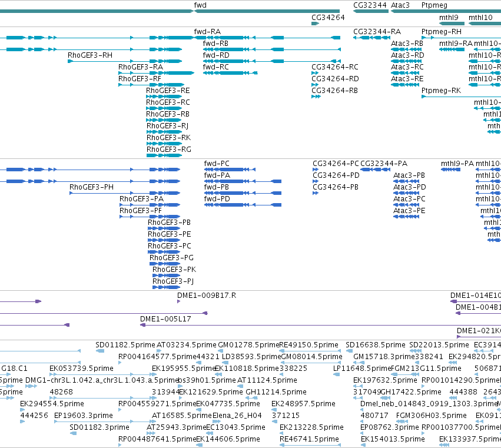Click the Atac3-RC transcript label

(x=407, y=67)
